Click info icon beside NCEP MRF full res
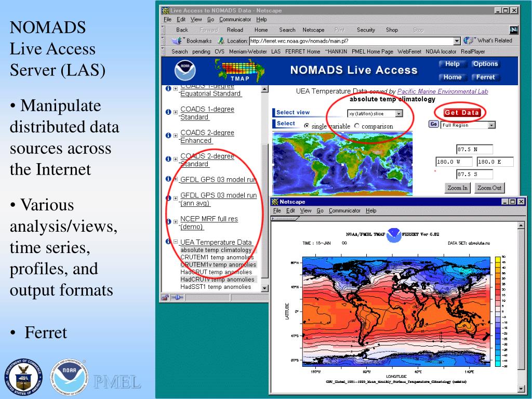Viewport: 532px width, 399px height. 168,221
